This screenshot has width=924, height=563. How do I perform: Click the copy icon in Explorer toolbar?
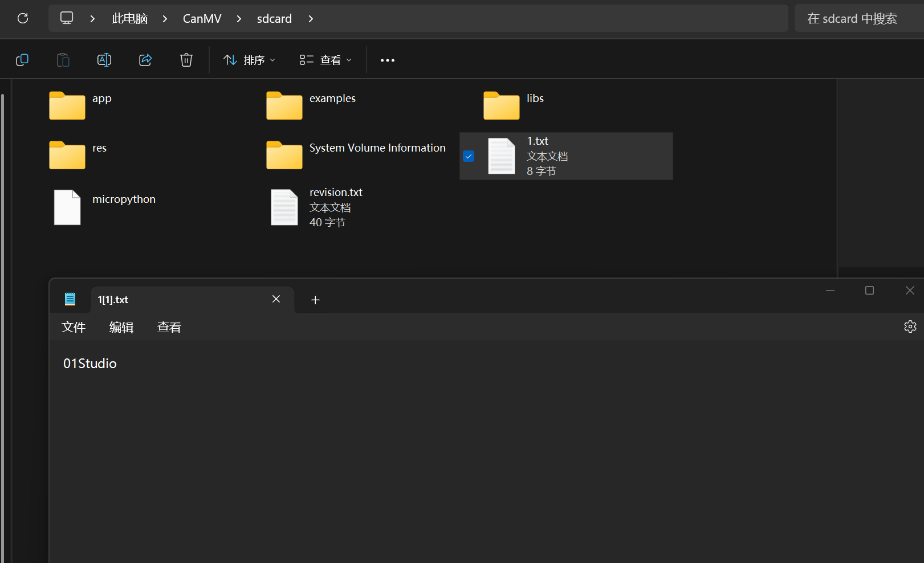(22, 60)
